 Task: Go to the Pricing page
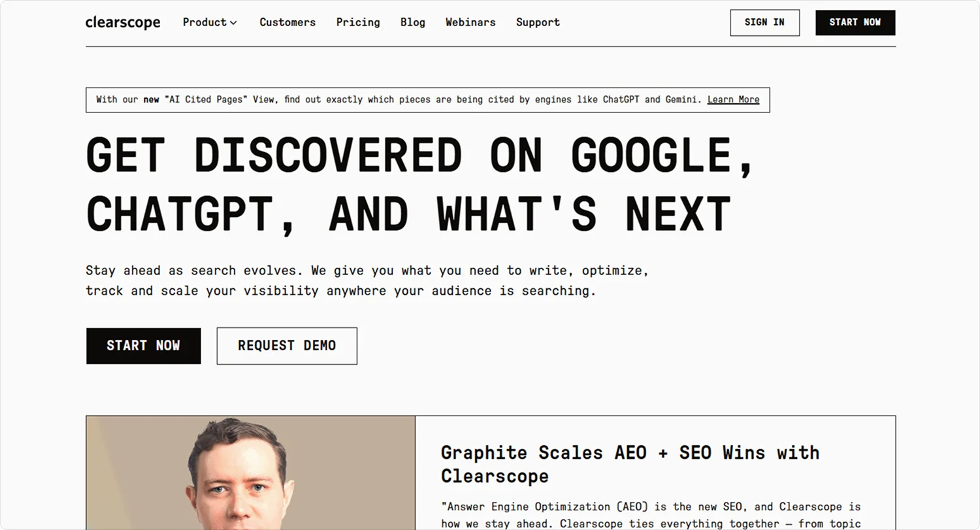358,22
